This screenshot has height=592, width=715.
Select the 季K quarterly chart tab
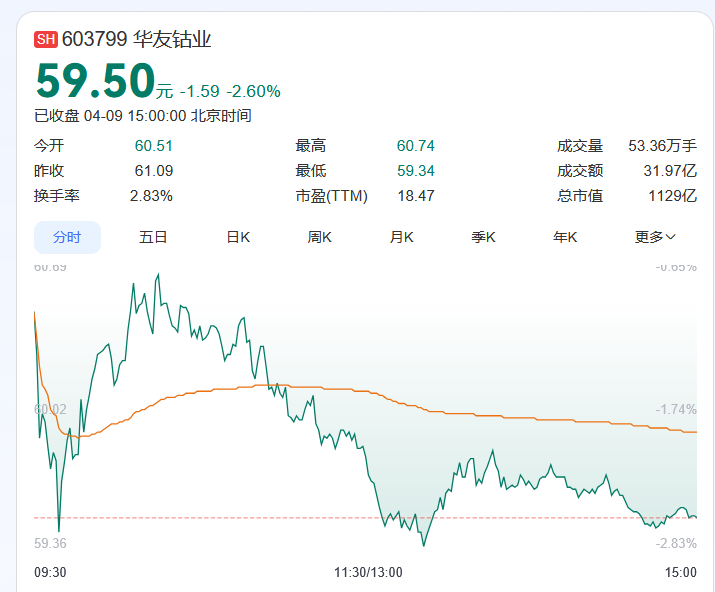pos(484,237)
